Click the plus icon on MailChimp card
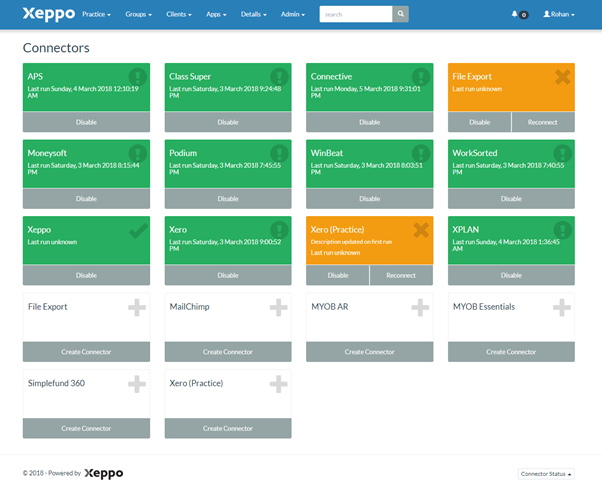The image size is (602, 486). (278, 308)
